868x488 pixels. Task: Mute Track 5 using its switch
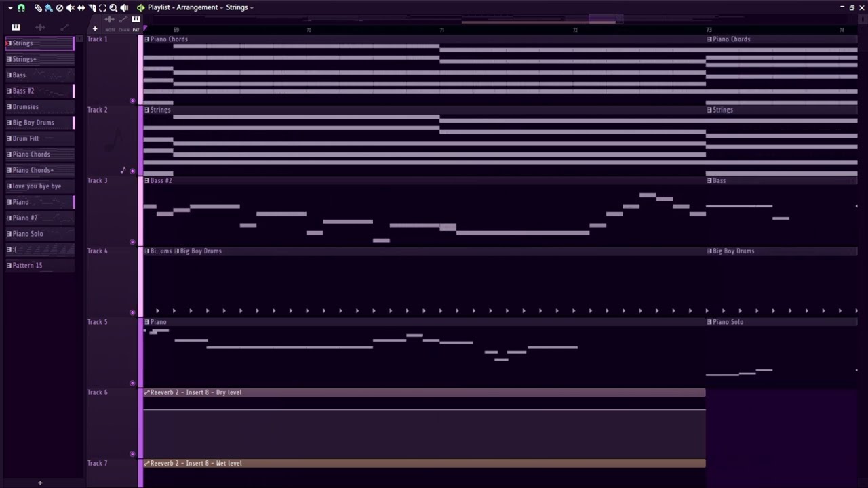click(x=132, y=383)
